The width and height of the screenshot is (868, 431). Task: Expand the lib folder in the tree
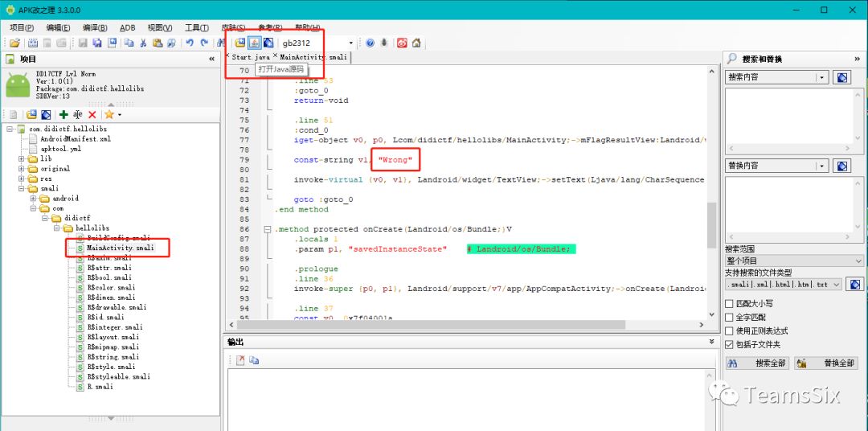[x=23, y=158]
